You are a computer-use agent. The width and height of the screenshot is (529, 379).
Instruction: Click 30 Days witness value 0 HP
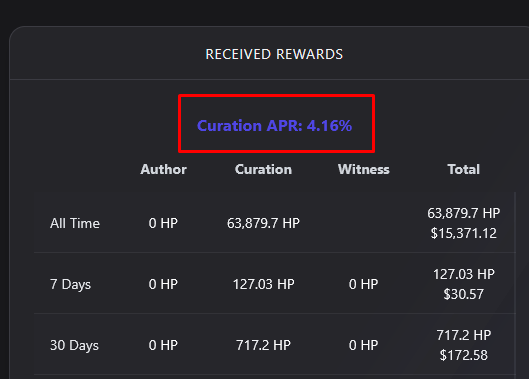click(363, 345)
